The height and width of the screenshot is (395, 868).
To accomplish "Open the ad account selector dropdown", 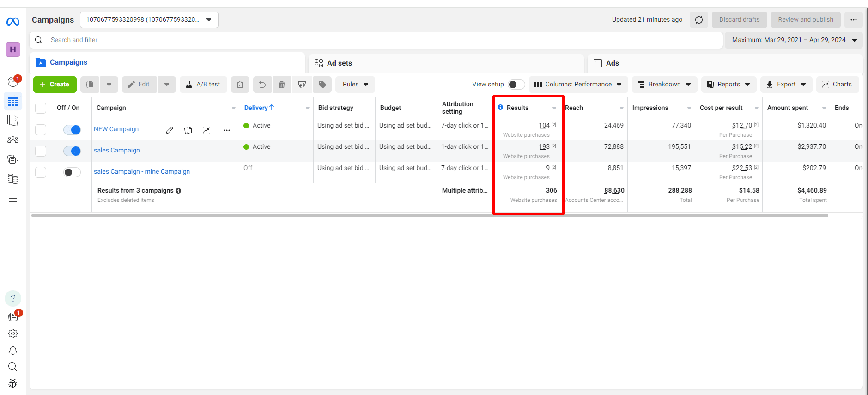I will [x=149, y=20].
